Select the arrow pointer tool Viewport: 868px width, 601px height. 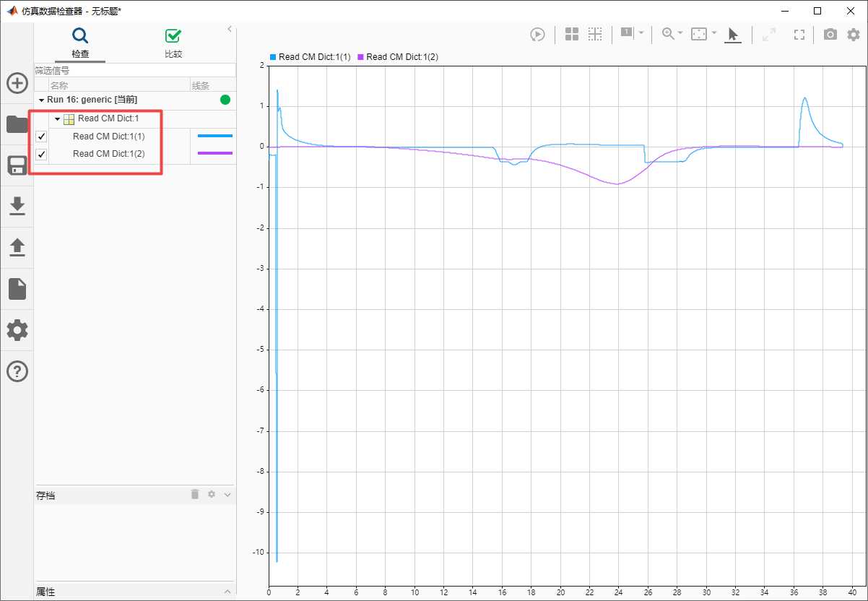[733, 34]
